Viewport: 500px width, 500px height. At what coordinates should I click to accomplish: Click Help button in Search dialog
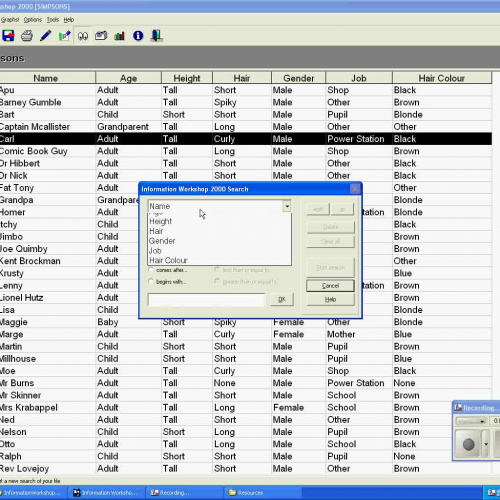pos(330,299)
